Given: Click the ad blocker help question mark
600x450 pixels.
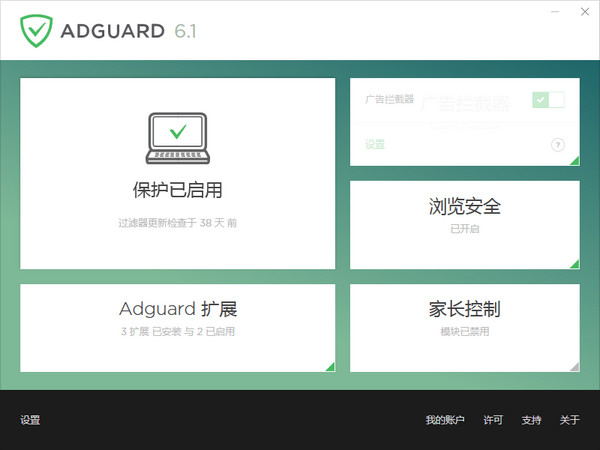Looking at the screenshot, I should click(557, 145).
